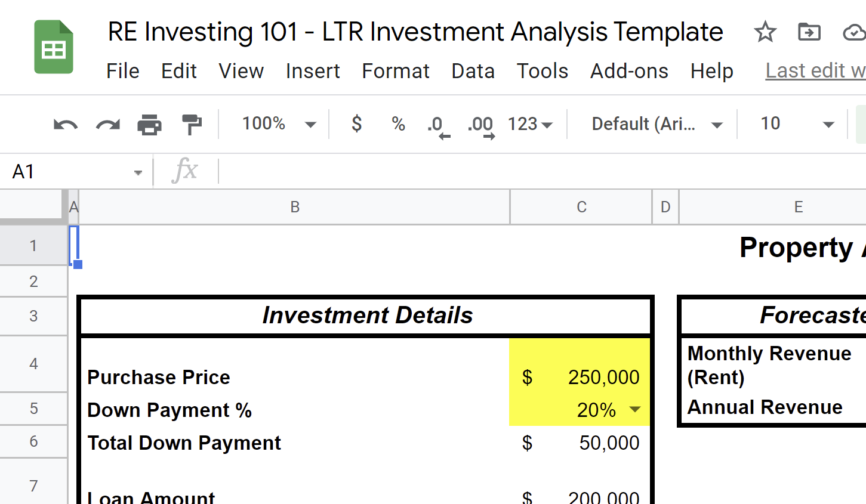
Task: Select column C header
Action: click(581, 207)
